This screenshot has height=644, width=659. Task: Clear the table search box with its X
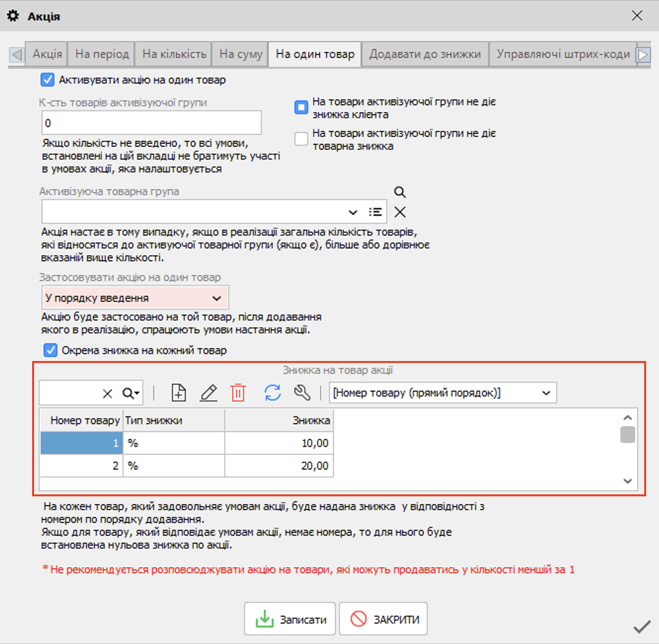pyautogui.click(x=107, y=394)
